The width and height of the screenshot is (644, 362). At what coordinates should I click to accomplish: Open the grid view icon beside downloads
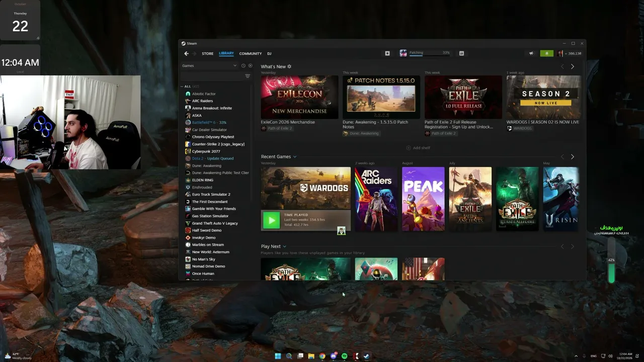[x=461, y=53]
